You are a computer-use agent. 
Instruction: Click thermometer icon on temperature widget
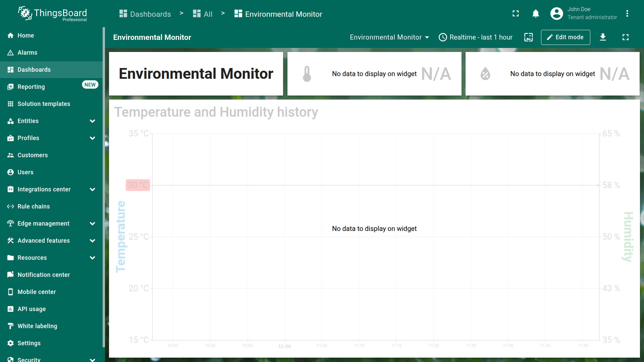[307, 74]
